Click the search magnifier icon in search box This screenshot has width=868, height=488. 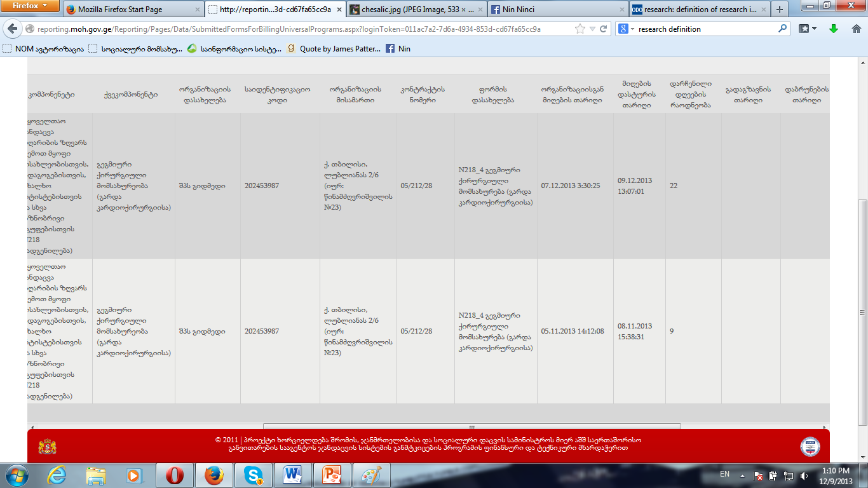click(782, 29)
